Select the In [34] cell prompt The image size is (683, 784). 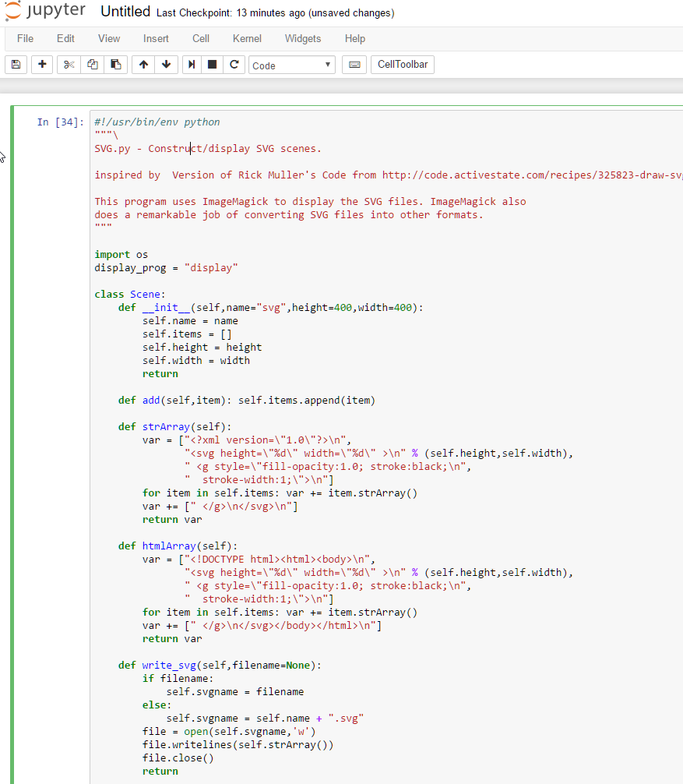point(61,122)
